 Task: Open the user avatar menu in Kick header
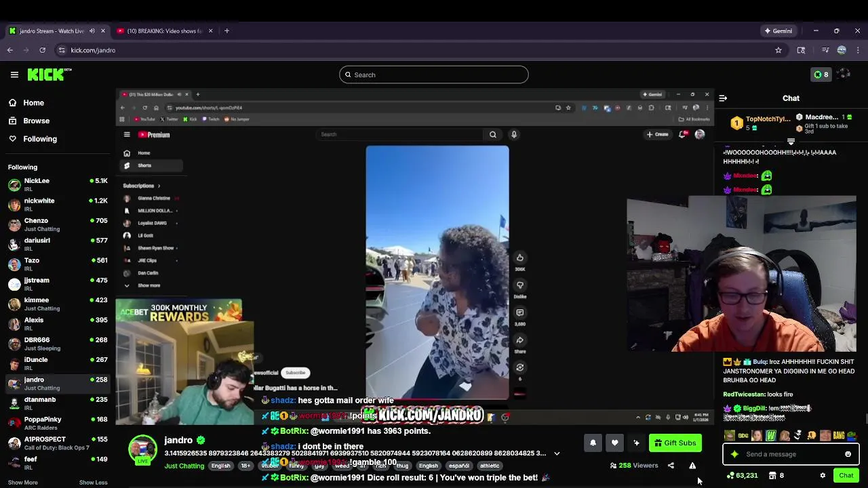(844, 75)
